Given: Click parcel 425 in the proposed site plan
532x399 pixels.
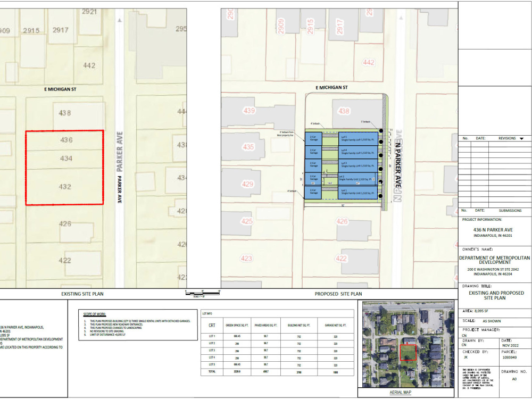Looking at the screenshot, I should [x=247, y=221].
